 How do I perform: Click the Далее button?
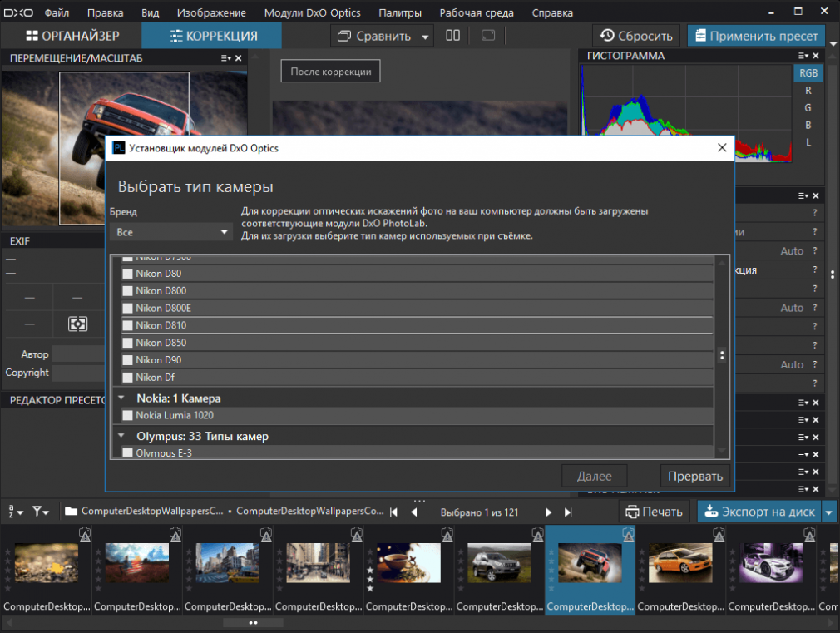coord(594,476)
